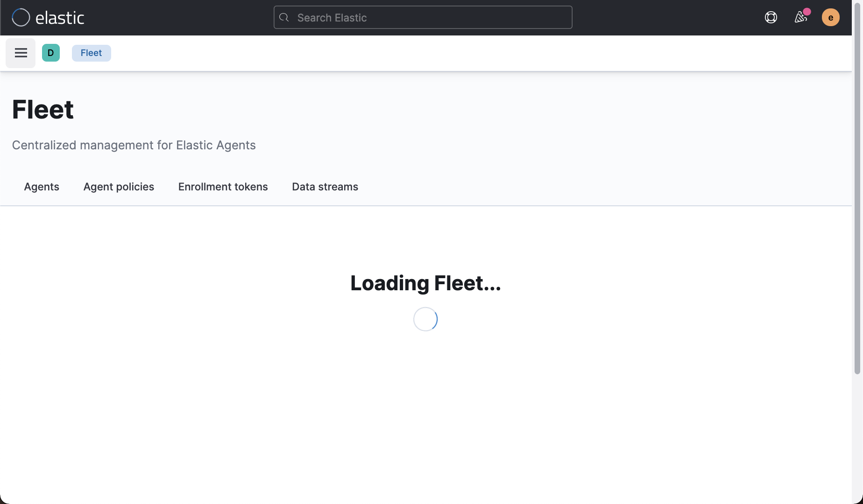Open the main navigation menu
Image resolution: width=863 pixels, height=504 pixels.
click(x=20, y=53)
